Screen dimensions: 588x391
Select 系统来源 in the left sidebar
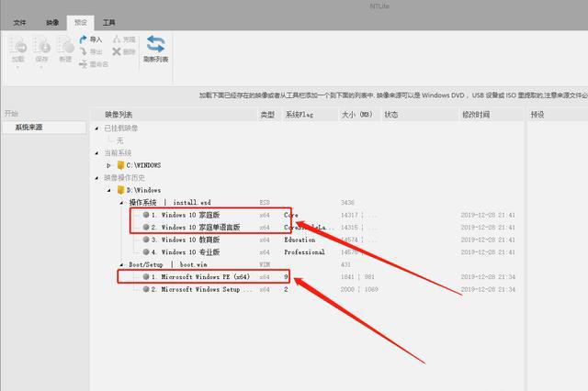(43, 128)
